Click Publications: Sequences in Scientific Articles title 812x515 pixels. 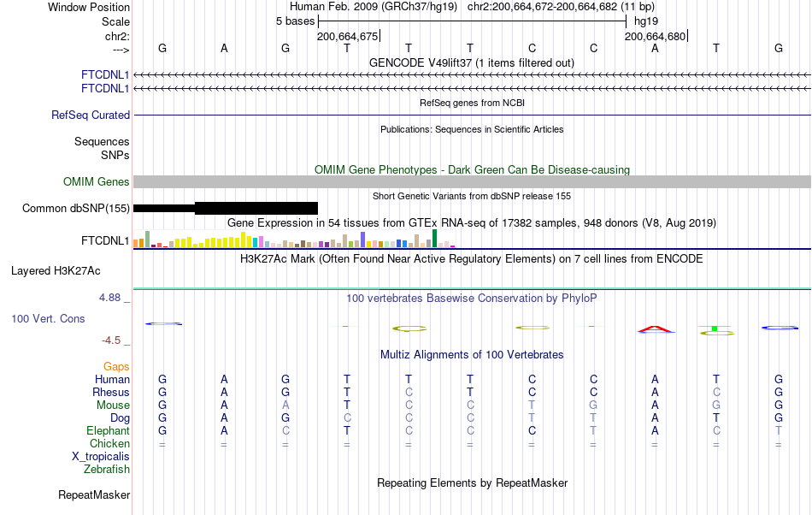coord(472,129)
